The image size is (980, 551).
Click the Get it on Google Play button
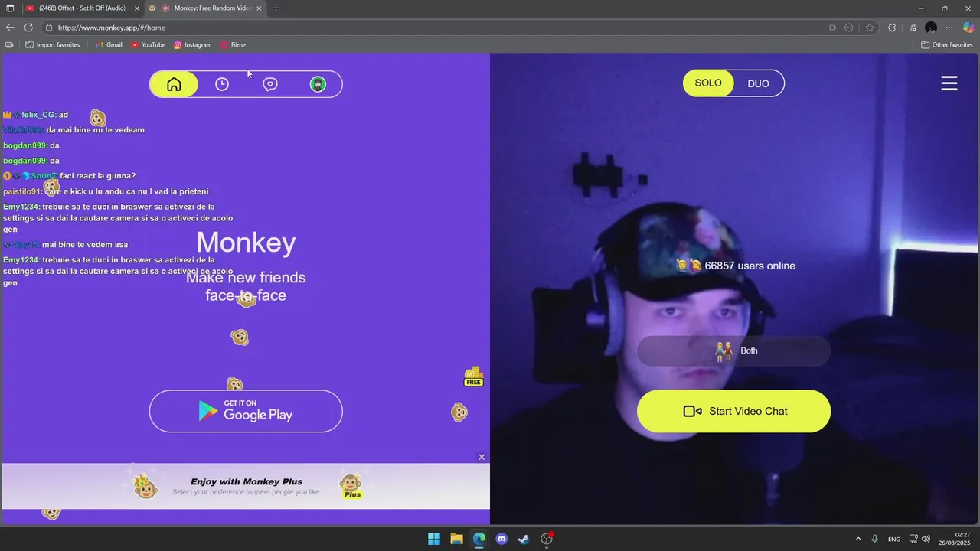[246, 411]
